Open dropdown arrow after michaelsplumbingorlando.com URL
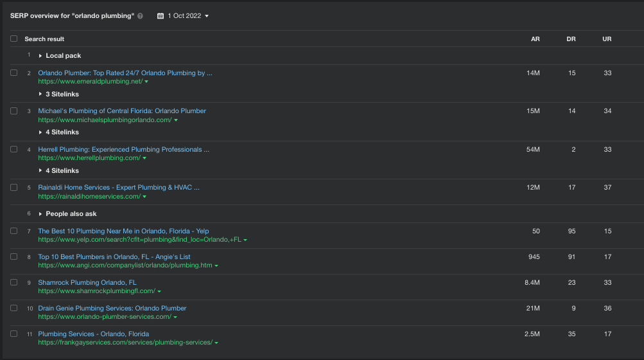The height and width of the screenshot is (360, 644). click(x=176, y=121)
